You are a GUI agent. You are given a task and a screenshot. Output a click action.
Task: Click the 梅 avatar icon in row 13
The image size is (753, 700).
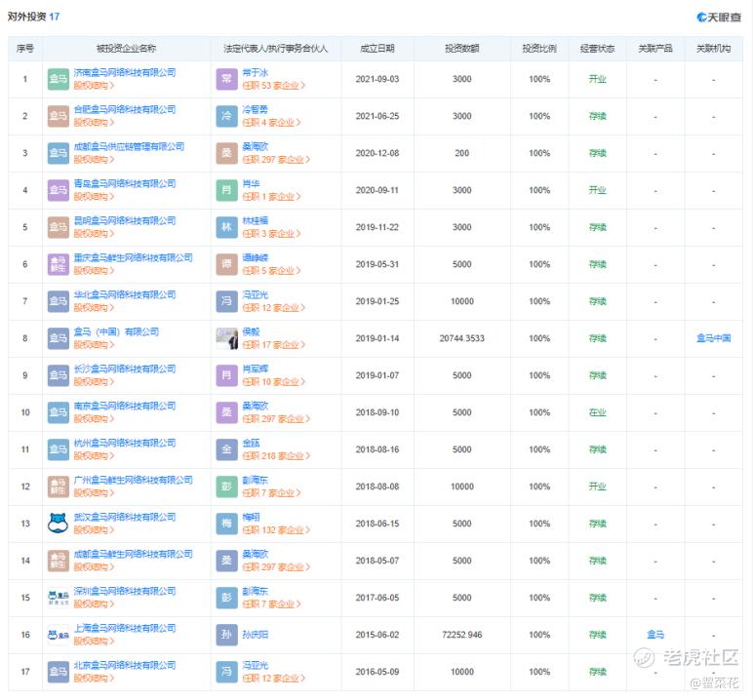click(x=226, y=524)
